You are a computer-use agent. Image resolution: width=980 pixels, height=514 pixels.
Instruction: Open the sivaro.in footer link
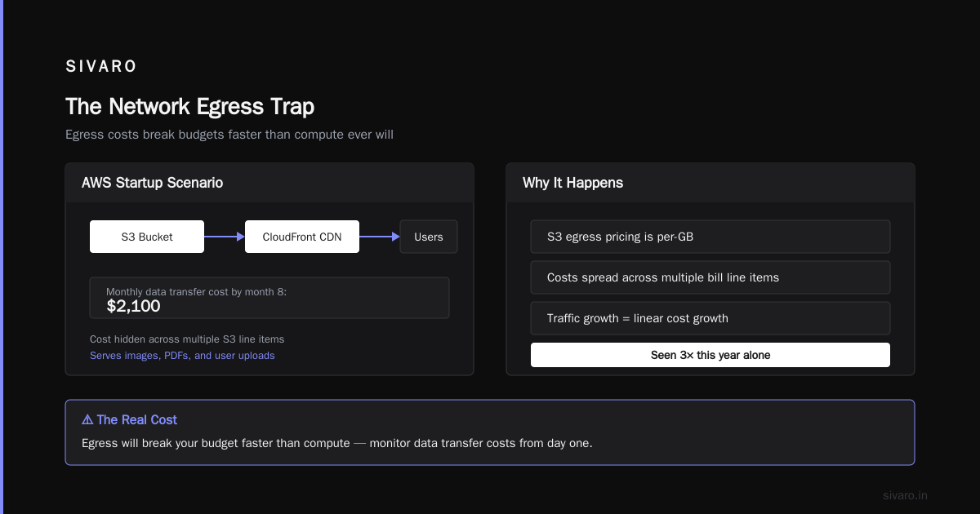click(905, 495)
